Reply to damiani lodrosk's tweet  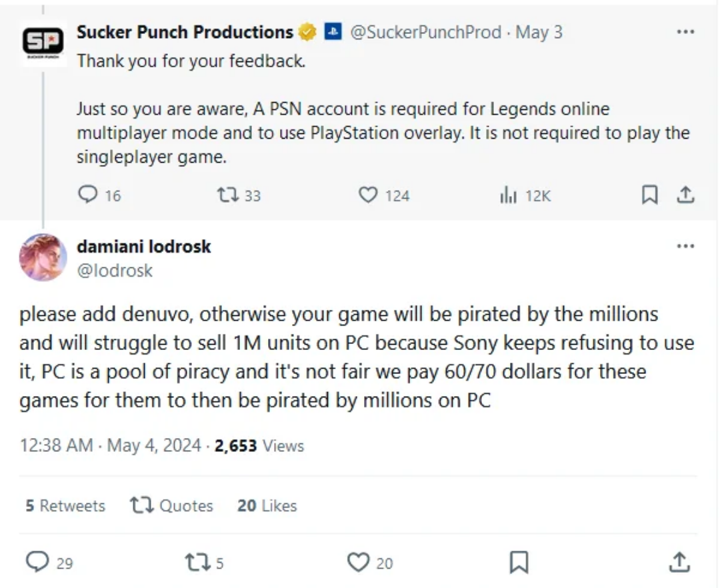click(x=37, y=562)
